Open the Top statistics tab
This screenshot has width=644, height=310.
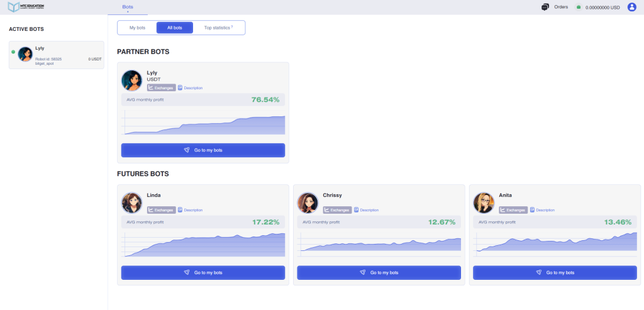[218, 28]
